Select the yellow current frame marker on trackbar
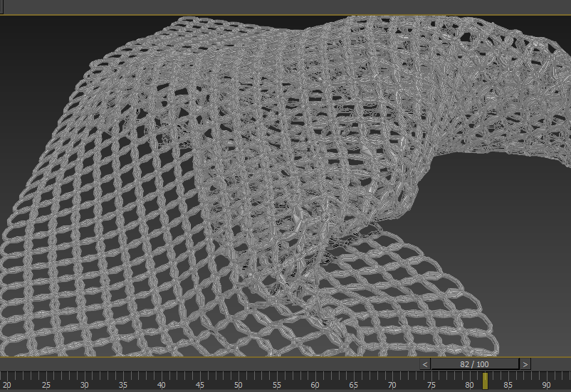The image size is (571, 392). pos(485,381)
